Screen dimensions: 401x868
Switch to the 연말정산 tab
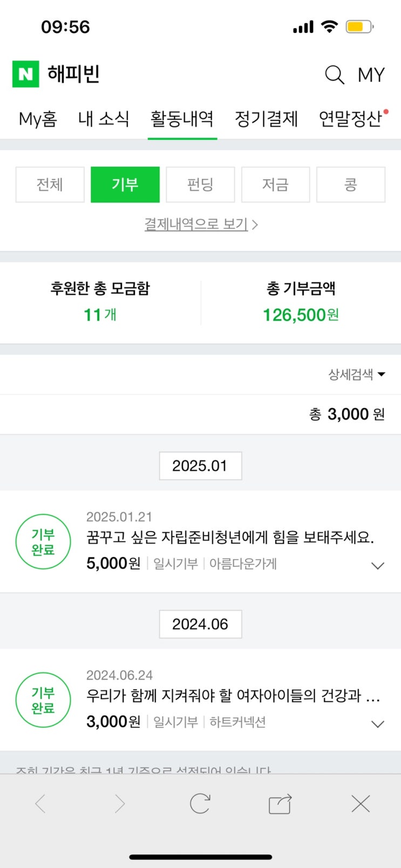click(x=350, y=119)
